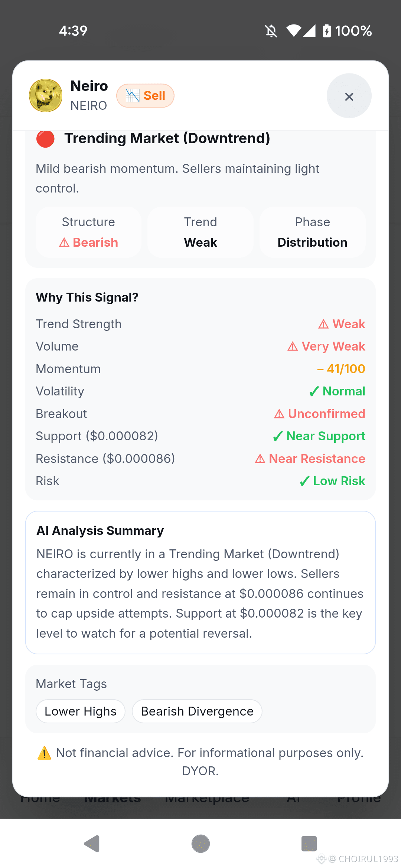Screen dimensions: 401x868
Task: Tap the Low Risk checkmark label
Action: point(332,481)
